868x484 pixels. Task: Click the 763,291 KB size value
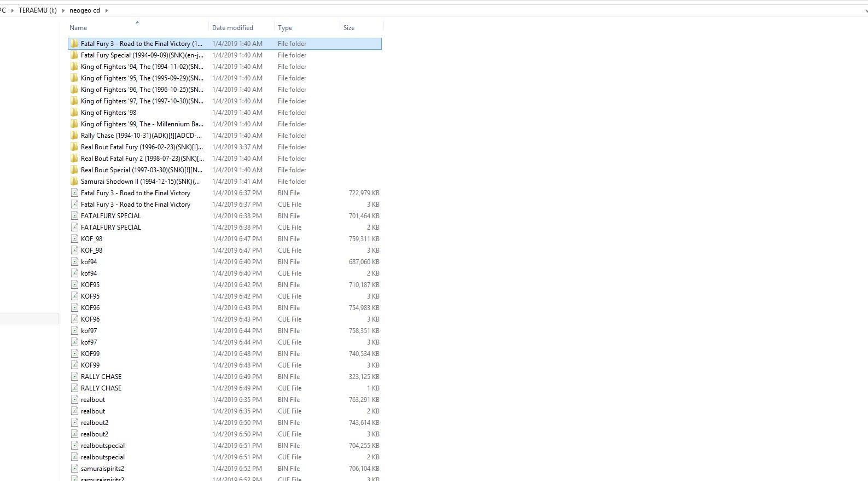pyautogui.click(x=364, y=400)
